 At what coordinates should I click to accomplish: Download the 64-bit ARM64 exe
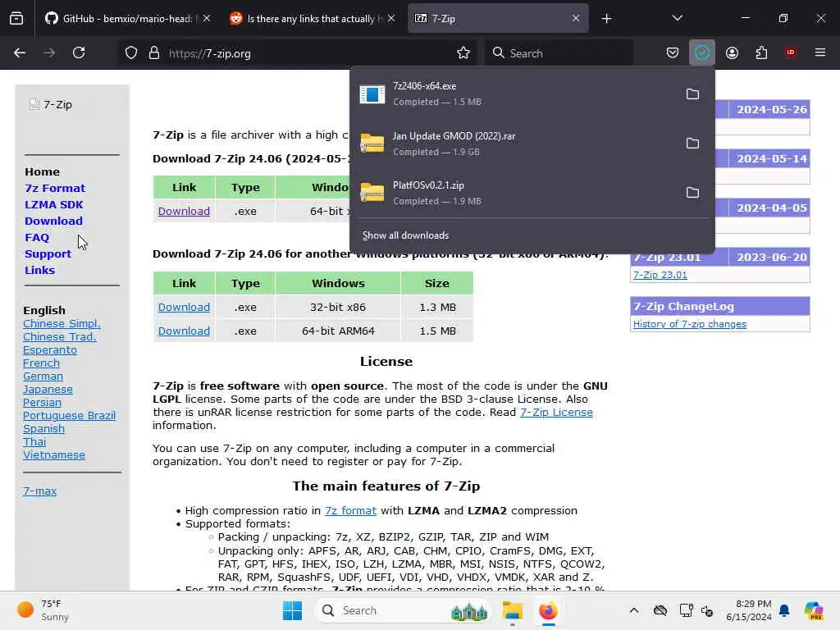click(184, 331)
